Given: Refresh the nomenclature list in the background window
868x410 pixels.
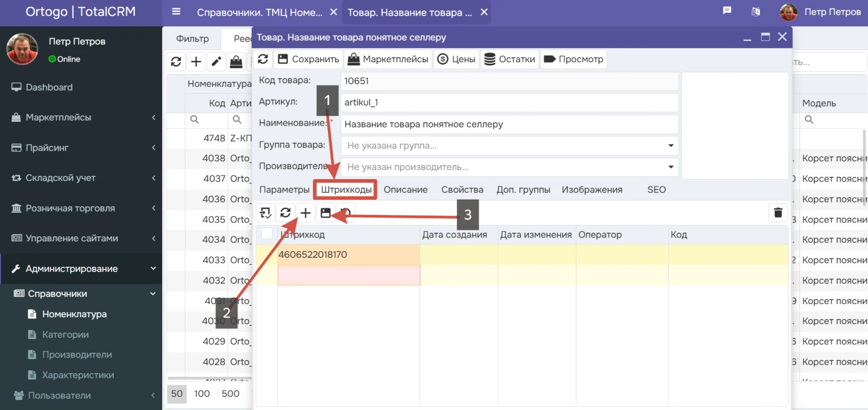Looking at the screenshot, I should point(176,62).
